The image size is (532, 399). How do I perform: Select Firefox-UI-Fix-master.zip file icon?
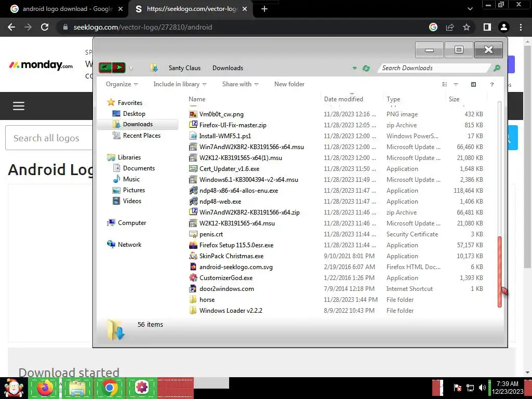pyautogui.click(x=193, y=125)
